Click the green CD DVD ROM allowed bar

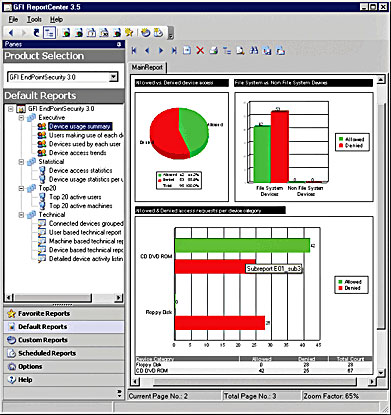(242, 246)
